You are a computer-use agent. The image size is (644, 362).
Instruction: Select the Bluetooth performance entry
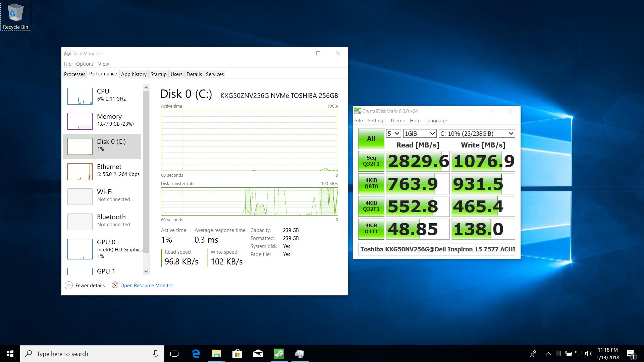click(102, 222)
